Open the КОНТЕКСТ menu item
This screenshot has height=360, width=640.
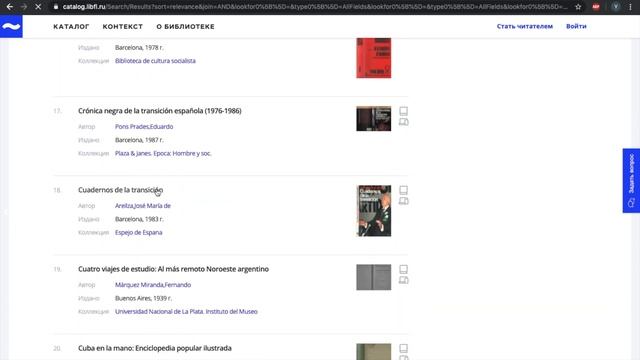tap(122, 27)
